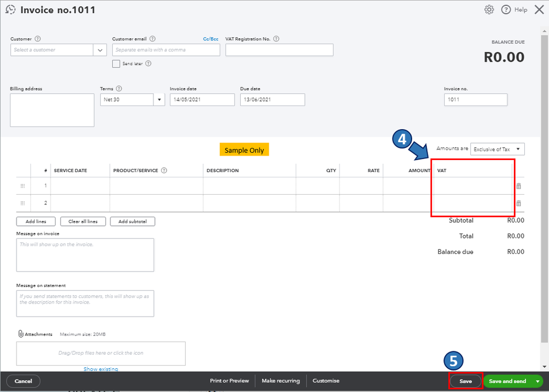Viewport: 549px width, 392px height.
Task: Tick the Send later checkbox
Action: (x=116, y=64)
